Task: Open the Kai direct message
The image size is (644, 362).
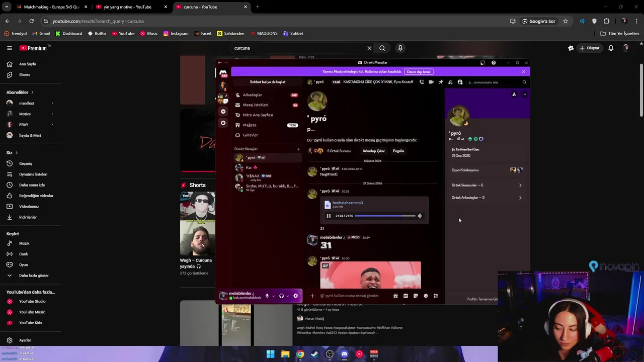Action: [267, 167]
